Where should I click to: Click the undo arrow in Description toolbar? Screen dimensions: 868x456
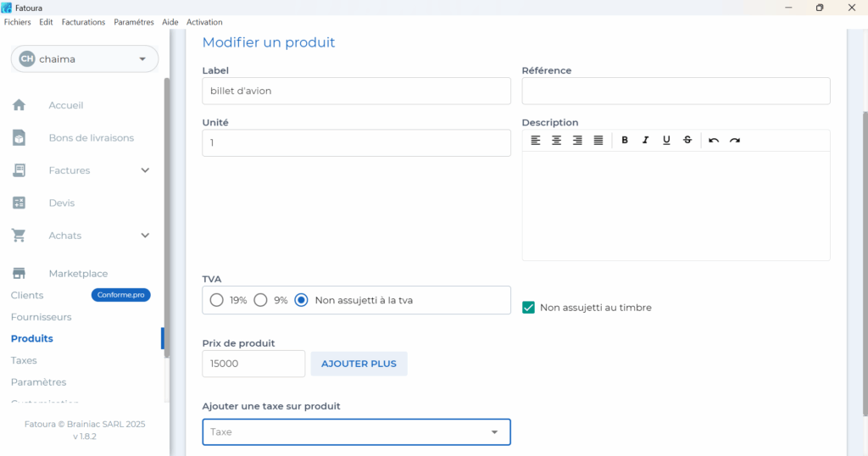pos(714,141)
